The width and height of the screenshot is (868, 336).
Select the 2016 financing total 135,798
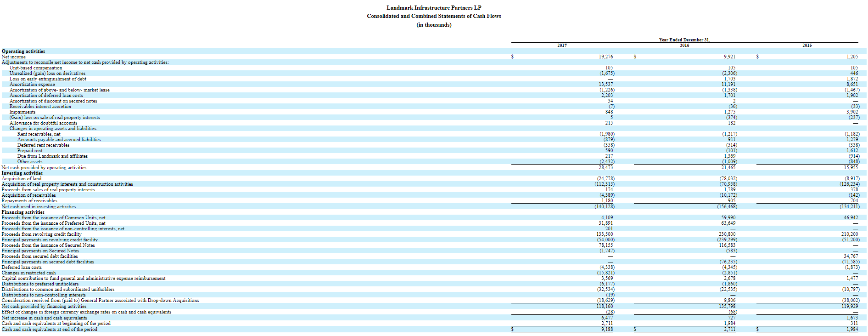tap(728, 306)
